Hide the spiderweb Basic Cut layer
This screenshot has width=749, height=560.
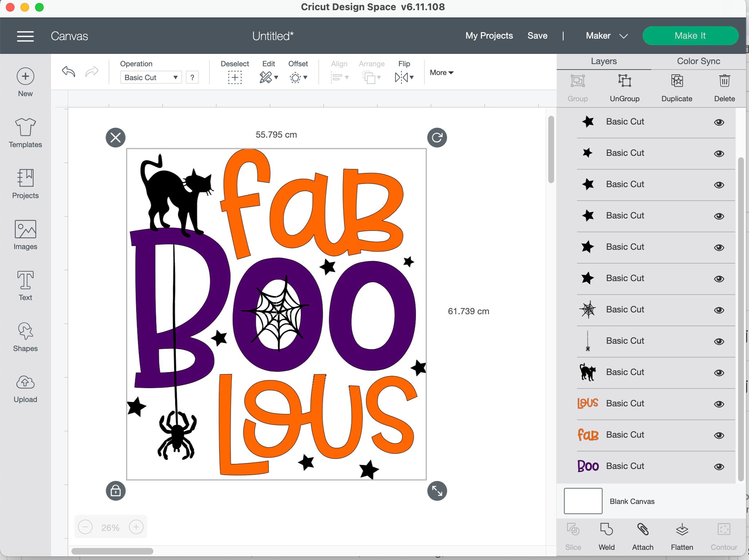(x=719, y=310)
